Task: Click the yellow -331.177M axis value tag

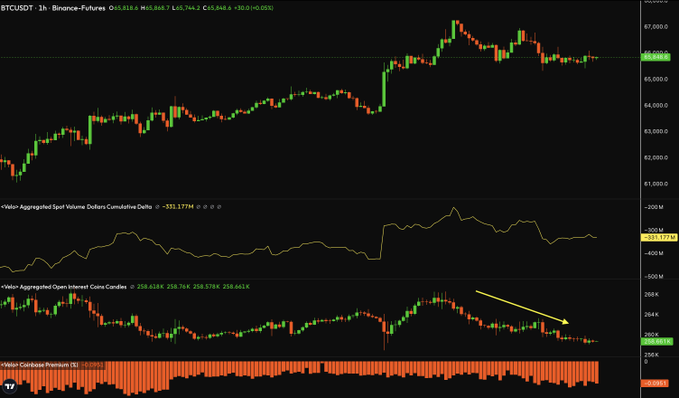Action: point(658,237)
